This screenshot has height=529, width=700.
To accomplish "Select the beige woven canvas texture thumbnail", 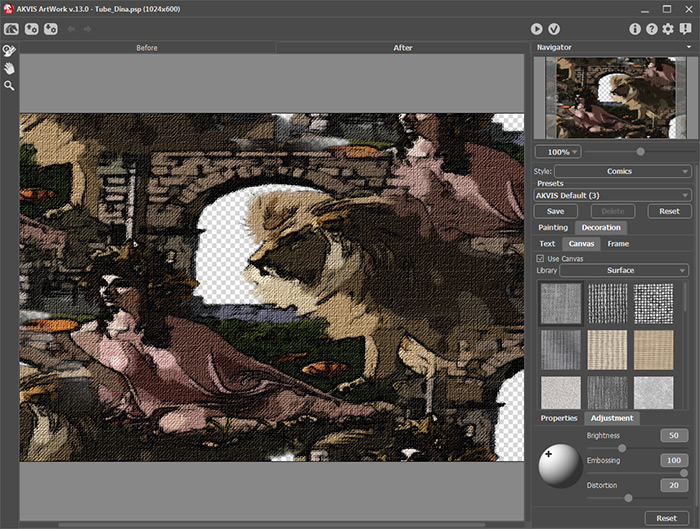I will (x=608, y=349).
